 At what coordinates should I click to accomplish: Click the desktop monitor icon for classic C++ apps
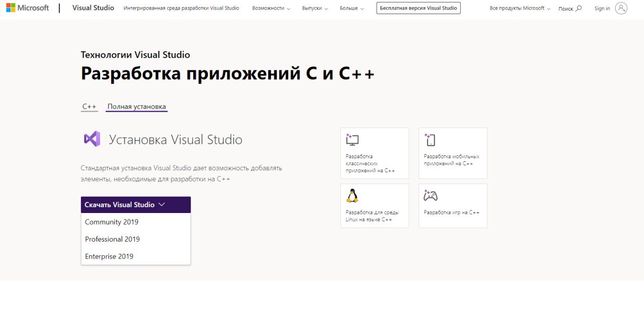point(352,140)
